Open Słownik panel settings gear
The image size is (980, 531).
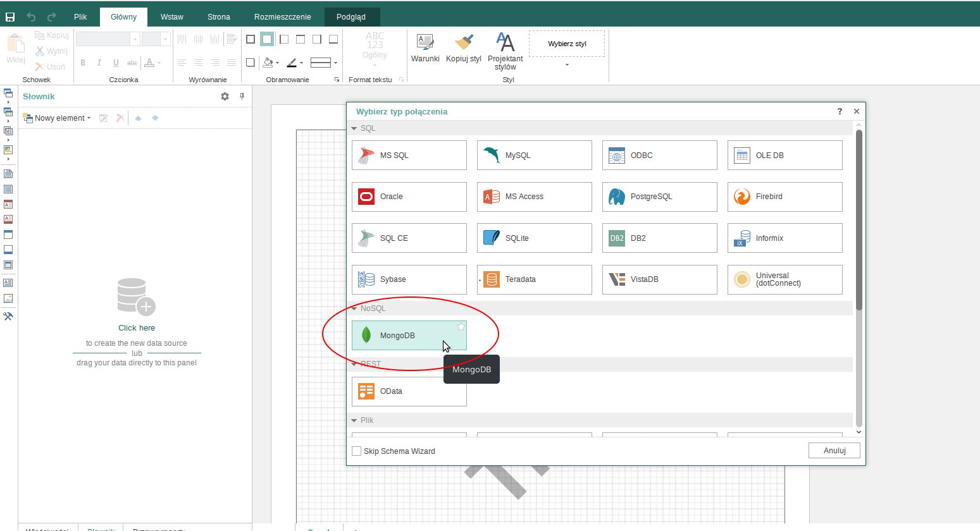point(225,97)
